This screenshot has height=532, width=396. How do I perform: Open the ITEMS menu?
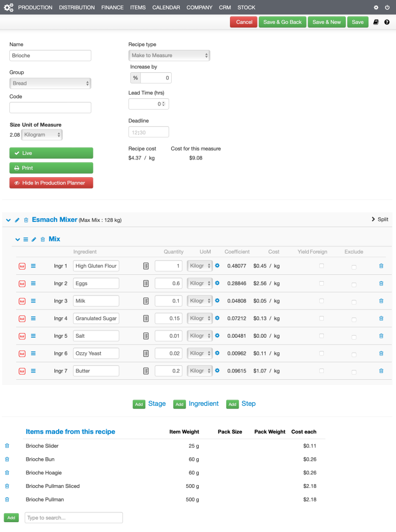138,7
